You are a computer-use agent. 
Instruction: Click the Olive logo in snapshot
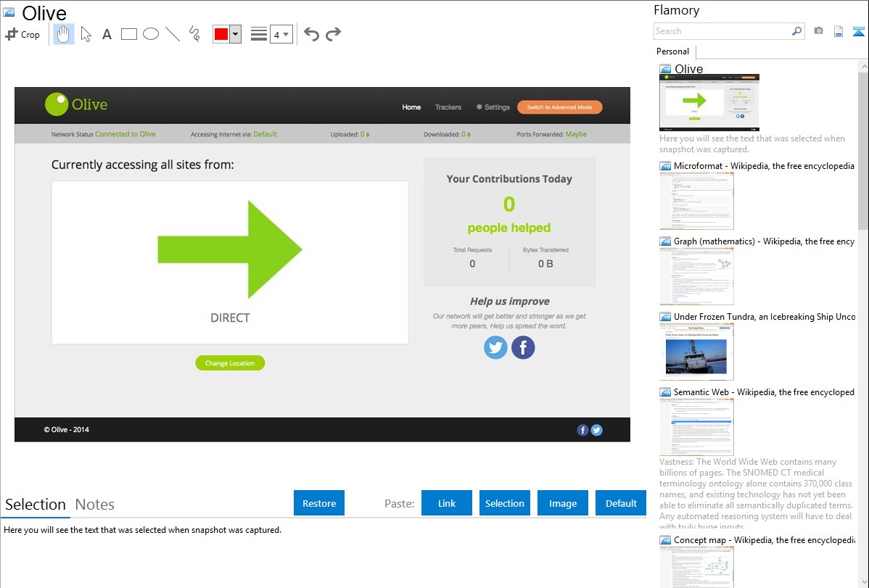point(76,104)
